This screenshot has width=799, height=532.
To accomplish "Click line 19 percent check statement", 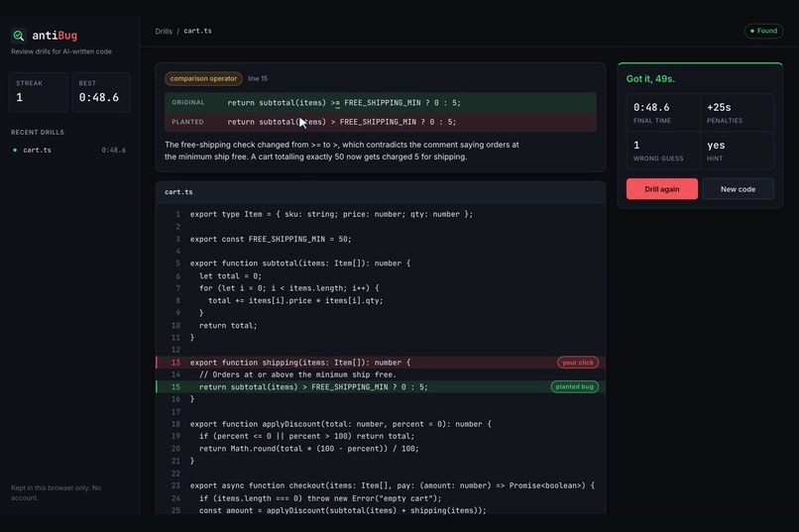I will click(x=306, y=436).
